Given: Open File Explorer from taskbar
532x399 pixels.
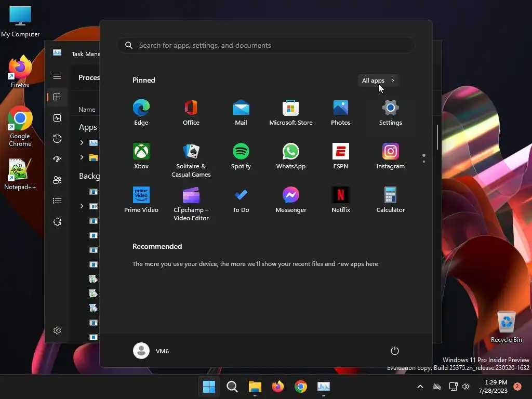Looking at the screenshot, I should coord(255,387).
